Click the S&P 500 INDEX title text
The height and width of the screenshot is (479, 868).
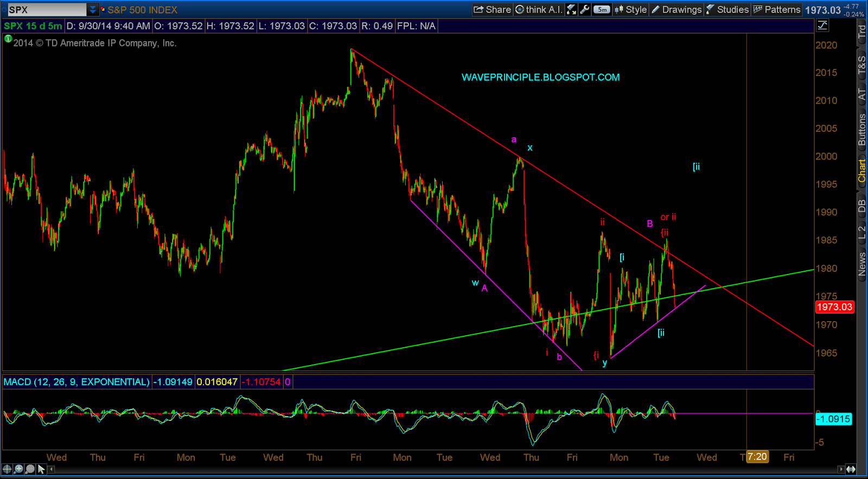tap(142, 10)
